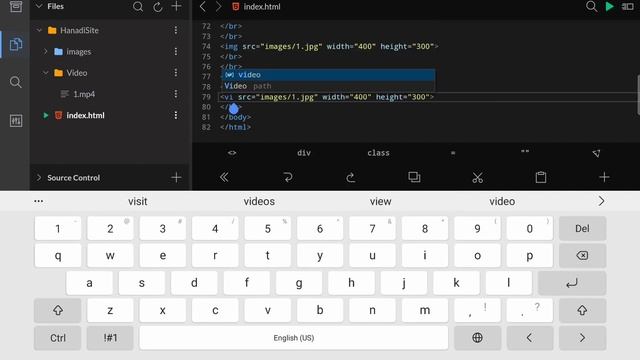Toggle the left Shift key
This screenshot has height=360, width=640.
[58, 310]
